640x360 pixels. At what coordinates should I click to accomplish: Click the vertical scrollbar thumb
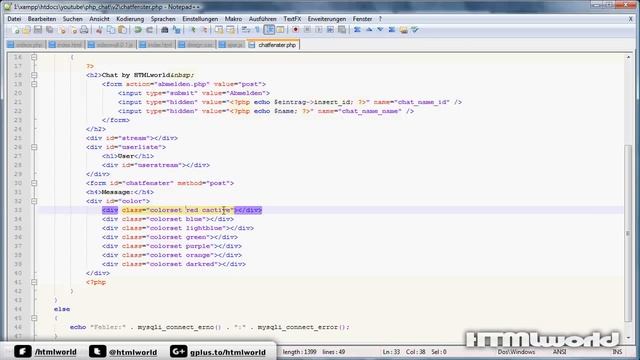coord(628,233)
